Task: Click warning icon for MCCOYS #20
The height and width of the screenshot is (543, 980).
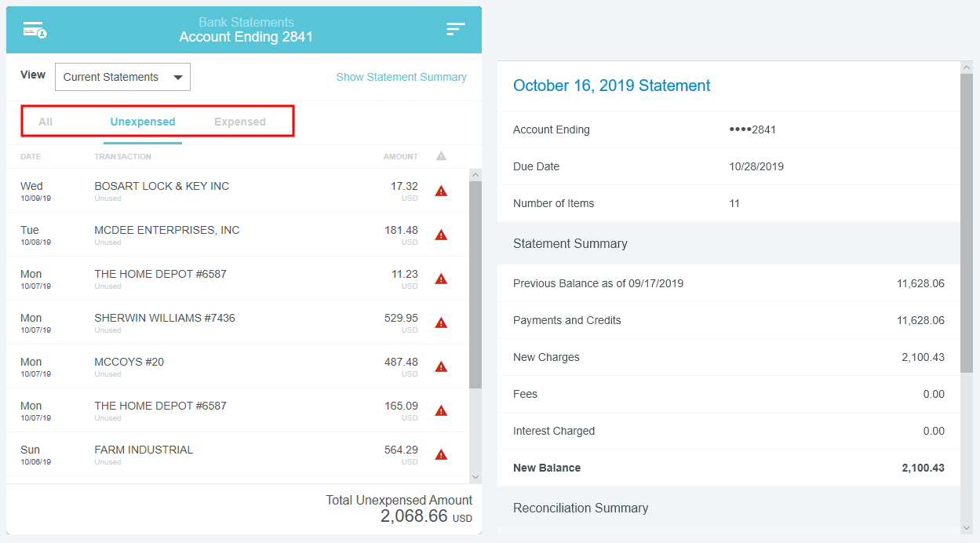Action: click(441, 366)
